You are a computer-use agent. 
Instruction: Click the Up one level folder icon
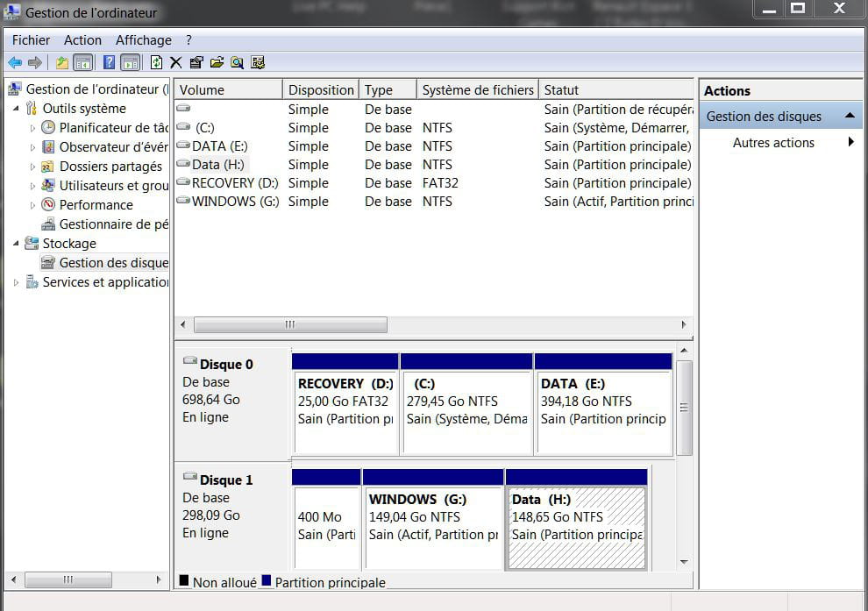62,62
